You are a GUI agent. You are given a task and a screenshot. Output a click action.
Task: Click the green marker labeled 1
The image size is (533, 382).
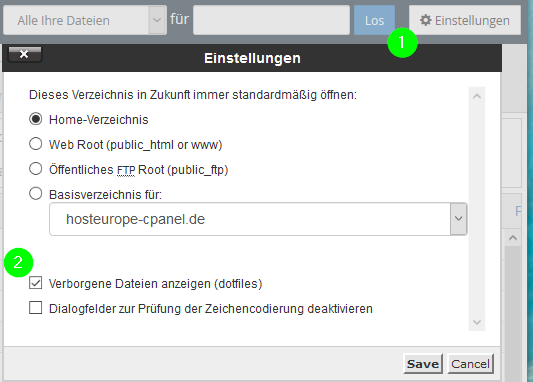pos(402,43)
